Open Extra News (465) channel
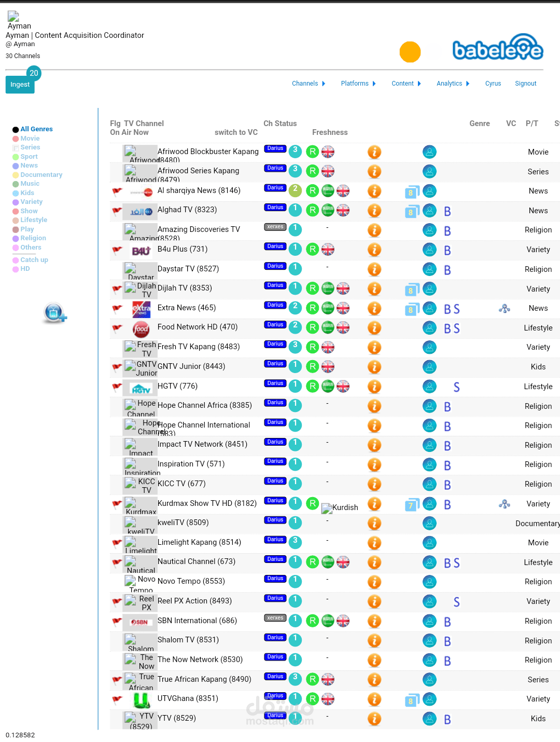Image resolution: width=560 pixels, height=742 pixels. tap(187, 308)
